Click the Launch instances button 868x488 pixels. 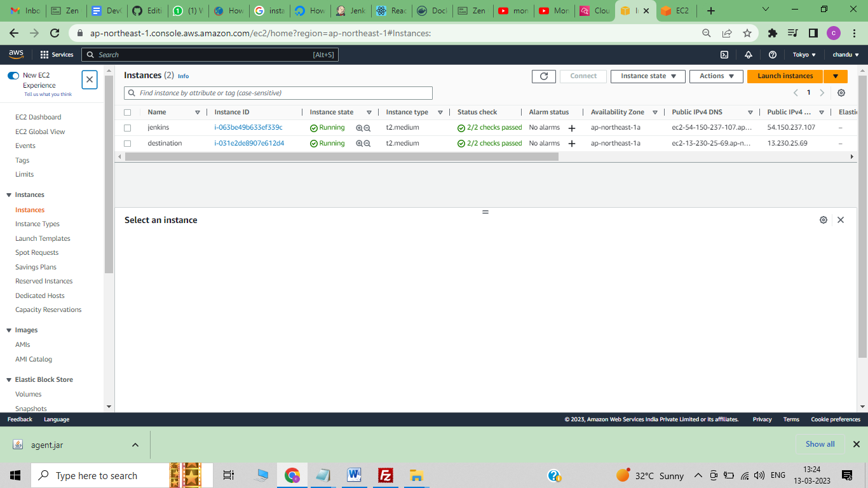coord(785,76)
